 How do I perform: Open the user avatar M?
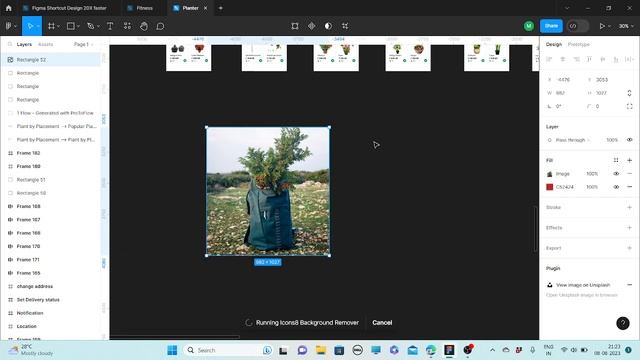(529, 26)
